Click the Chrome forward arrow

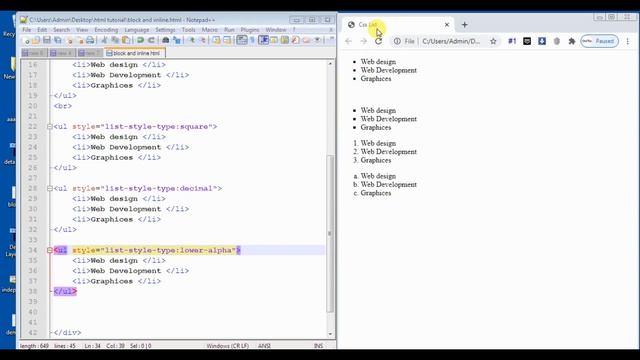tap(363, 41)
